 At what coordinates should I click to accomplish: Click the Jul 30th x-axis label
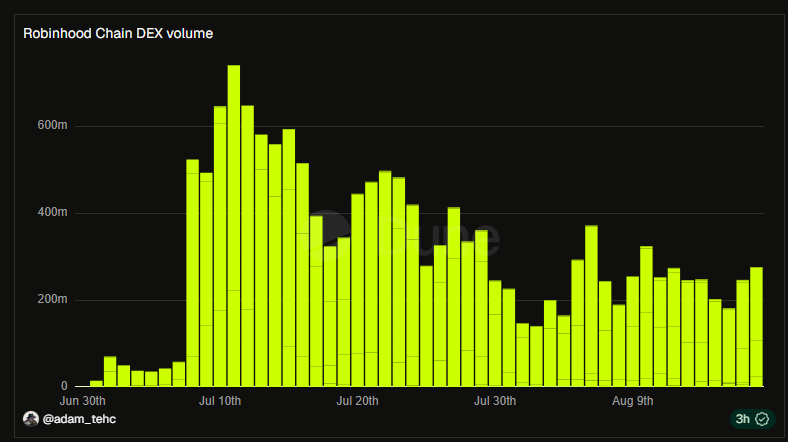pyautogui.click(x=495, y=401)
